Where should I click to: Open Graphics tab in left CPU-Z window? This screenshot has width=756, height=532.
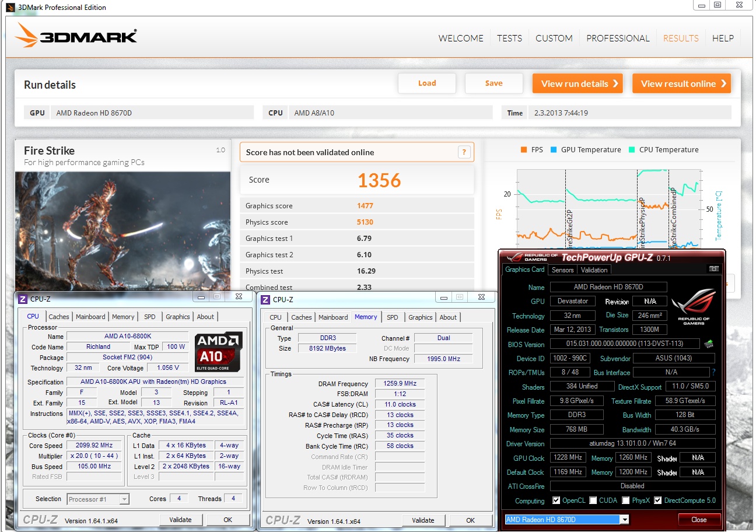[177, 317]
